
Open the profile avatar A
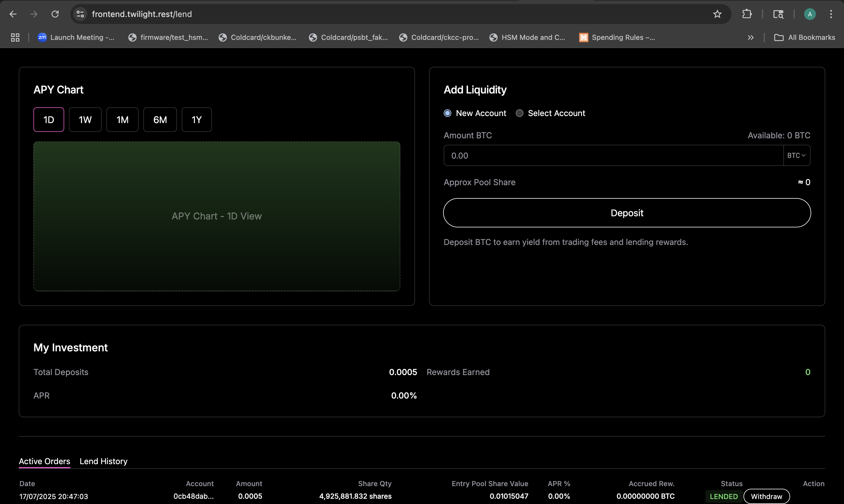(810, 14)
